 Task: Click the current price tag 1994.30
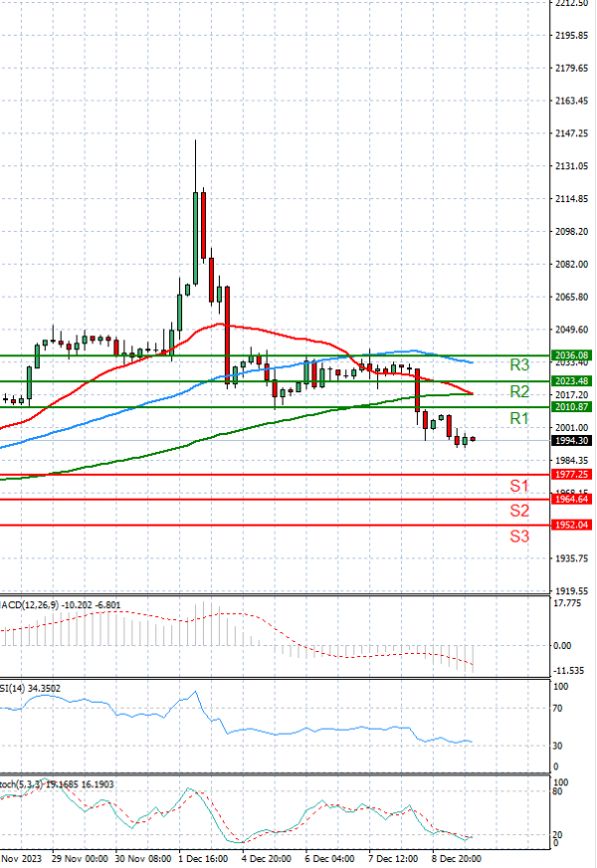tap(570, 440)
